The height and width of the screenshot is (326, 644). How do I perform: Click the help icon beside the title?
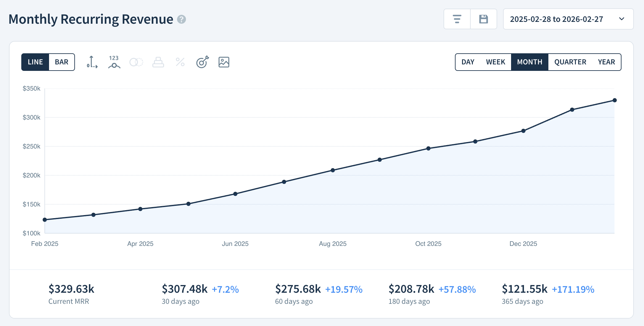[x=182, y=19]
